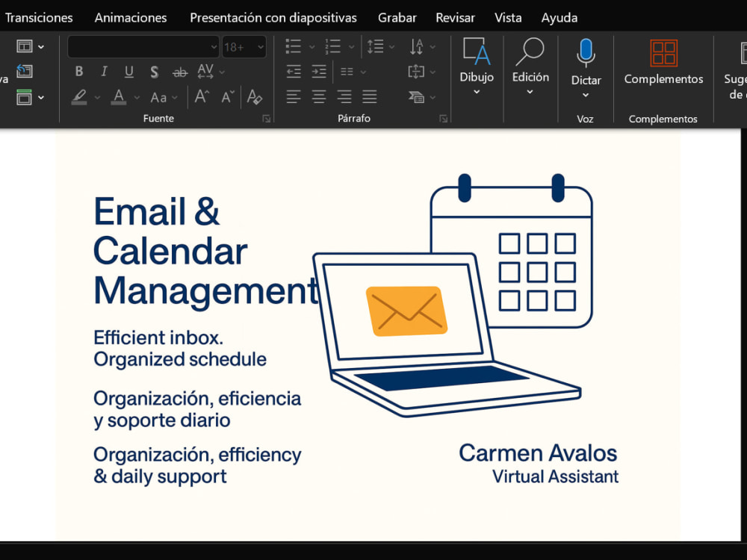The image size is (747, 560).
Task: Open the section icon
Action: click(25, 97)
